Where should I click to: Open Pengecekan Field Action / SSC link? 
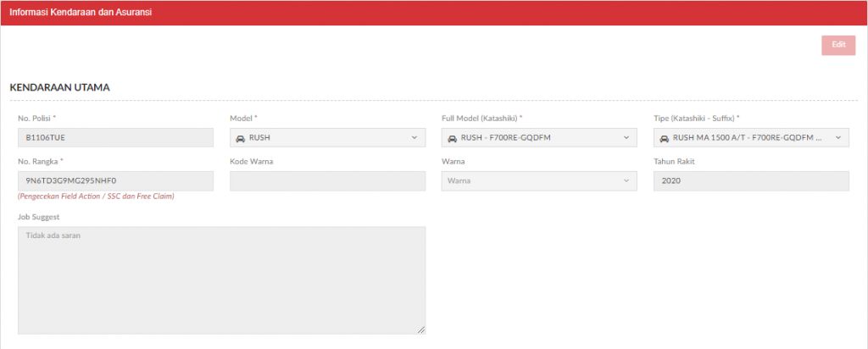tap(96, 197)
